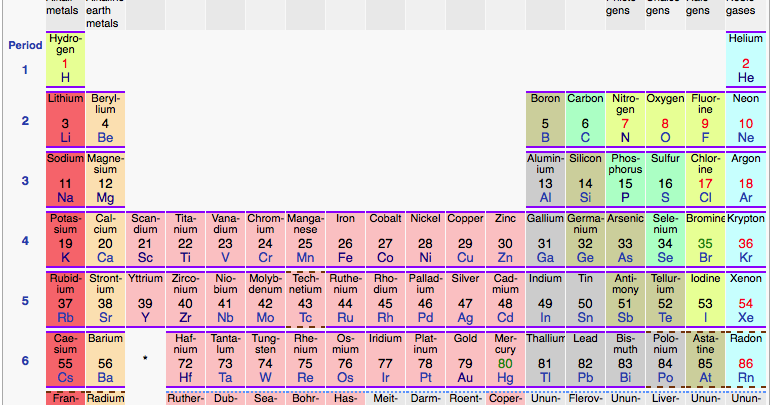Open the Hydrogen element cell
The width and height of the screenshot is (773, 405).
66,59
